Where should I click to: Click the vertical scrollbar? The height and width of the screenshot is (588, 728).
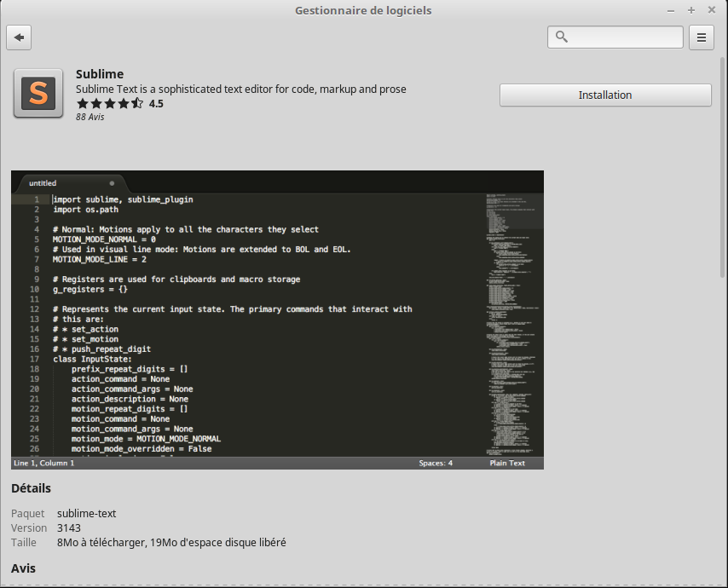pyautogui.click(x=722, y=167)
